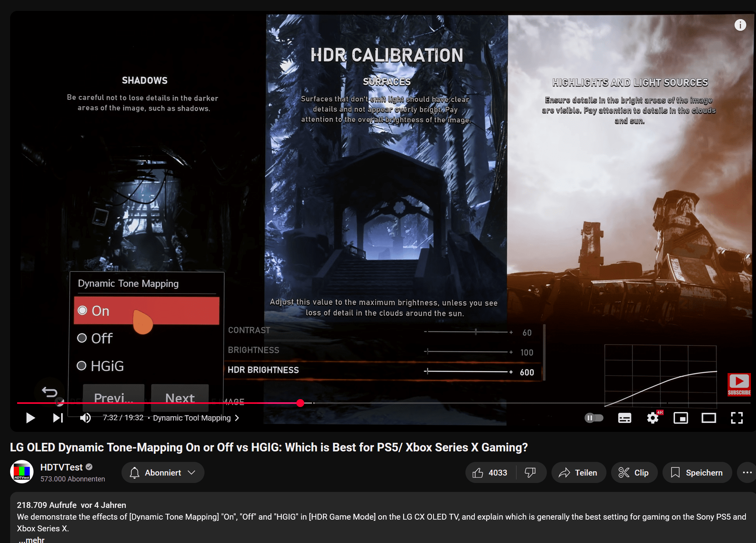This screenshot has height=543, width=756.
Task: Dislike the video with the thumbs down
Action: [x=530, y=473]
